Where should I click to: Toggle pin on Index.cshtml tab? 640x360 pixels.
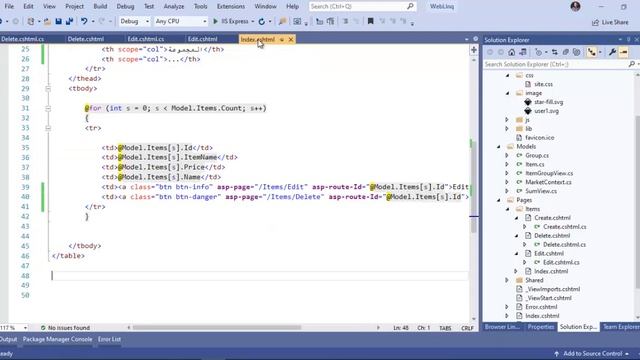(x=282, y=40)
